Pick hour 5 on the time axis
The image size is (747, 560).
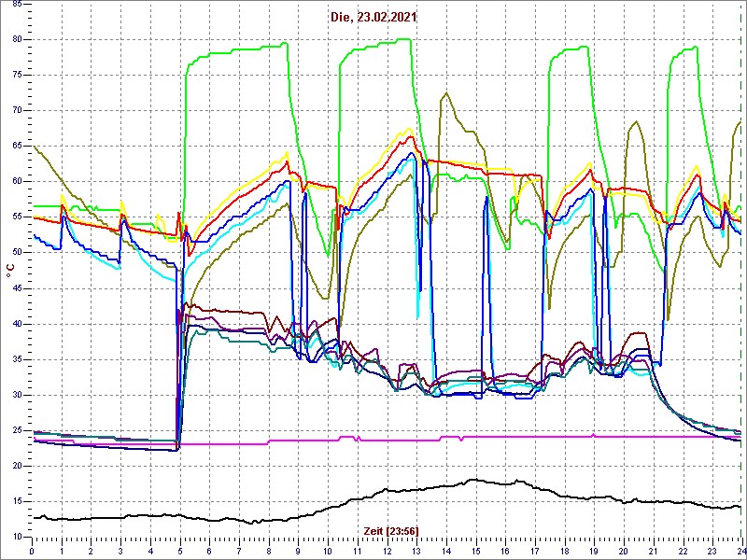tap(179, 551)
